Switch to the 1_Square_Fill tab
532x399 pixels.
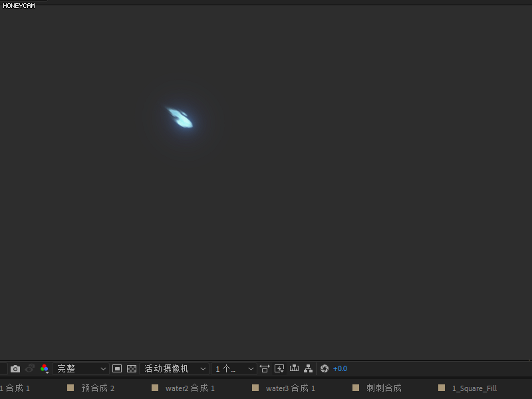point(474,388)
